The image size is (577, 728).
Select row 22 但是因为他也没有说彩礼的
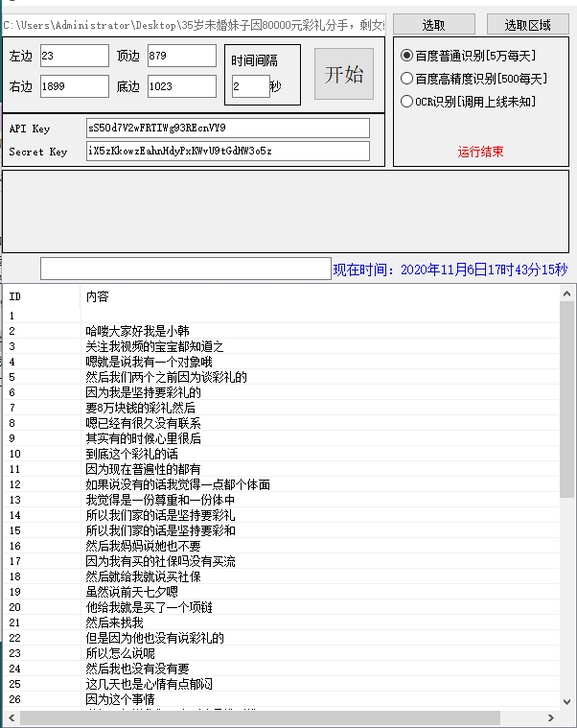(x=281, y=637)
